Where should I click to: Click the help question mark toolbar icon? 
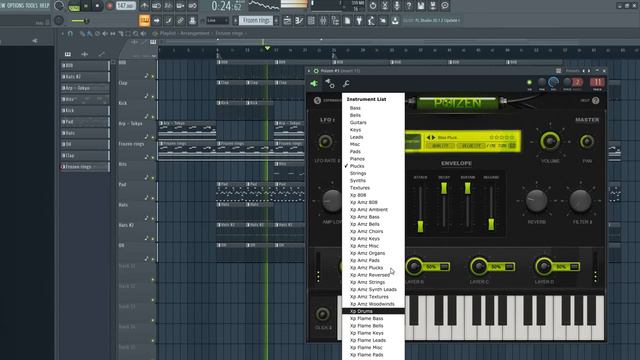[x=409, y=6]
